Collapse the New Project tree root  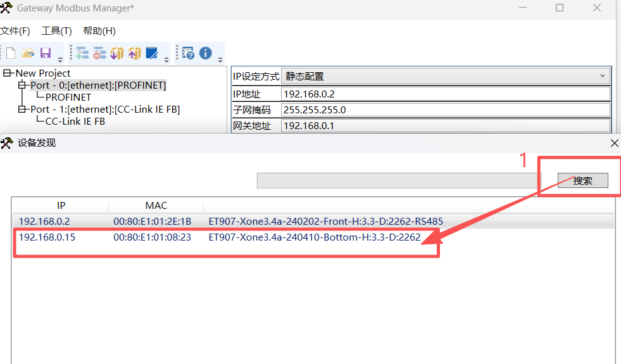(7, 73)
